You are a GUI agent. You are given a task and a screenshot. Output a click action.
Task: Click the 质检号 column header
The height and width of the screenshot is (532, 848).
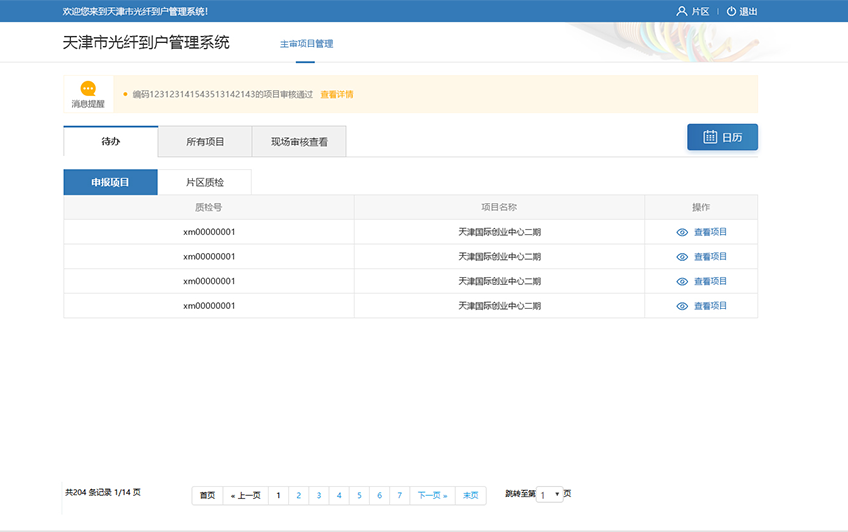208,207
